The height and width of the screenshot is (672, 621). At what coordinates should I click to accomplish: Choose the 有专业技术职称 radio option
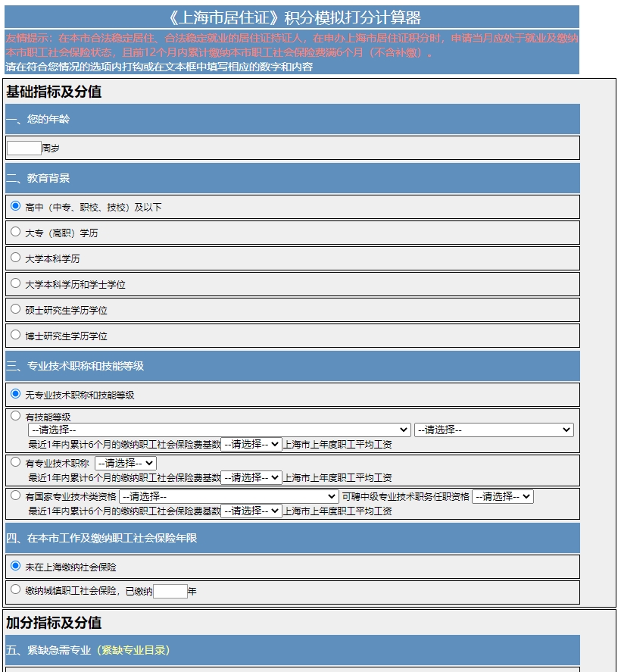pyautogui.click(x=15, y=462)
